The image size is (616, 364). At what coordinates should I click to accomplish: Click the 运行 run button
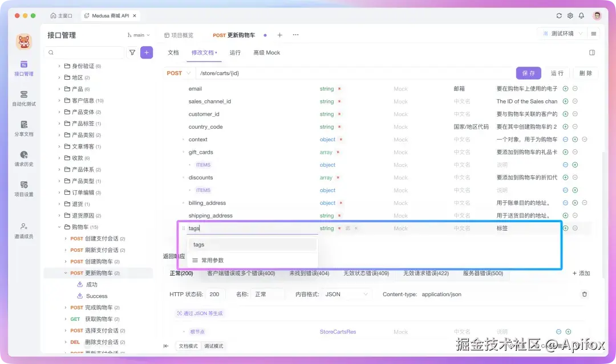[x=558, y=73]
